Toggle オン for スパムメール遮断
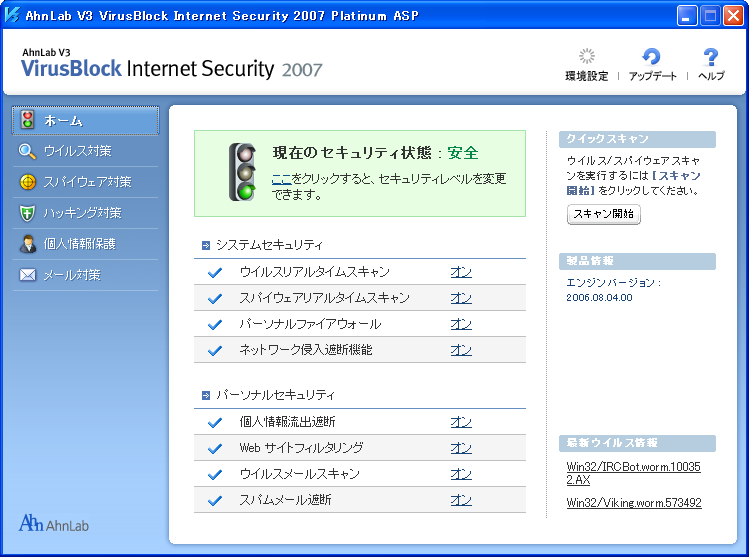 pos(461,500)
